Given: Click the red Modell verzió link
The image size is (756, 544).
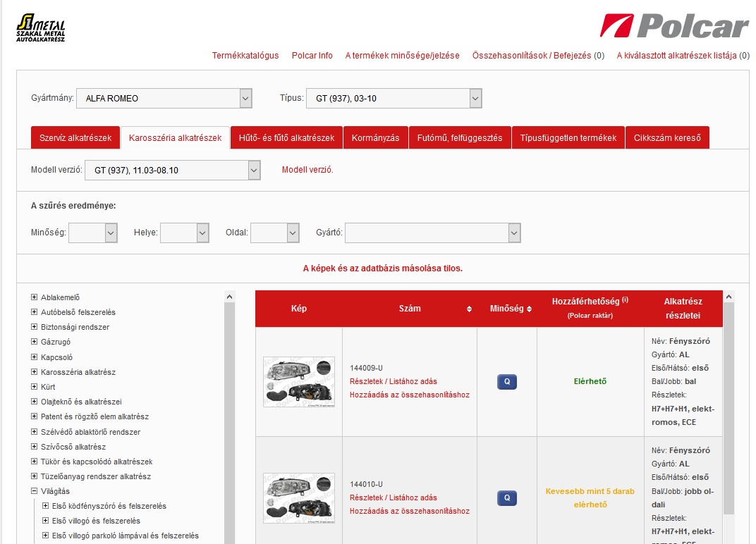Looking at the screenshot, I should point(307,170).
